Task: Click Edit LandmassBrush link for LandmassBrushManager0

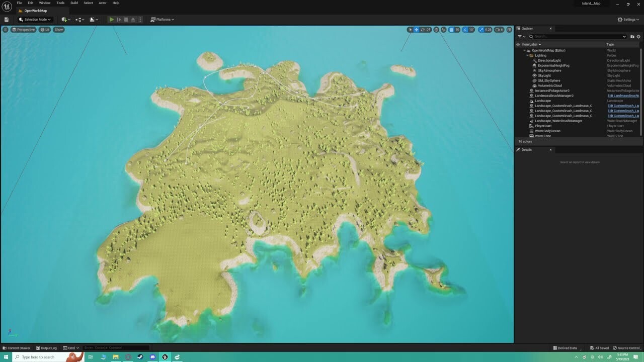Action: point(623,96)
